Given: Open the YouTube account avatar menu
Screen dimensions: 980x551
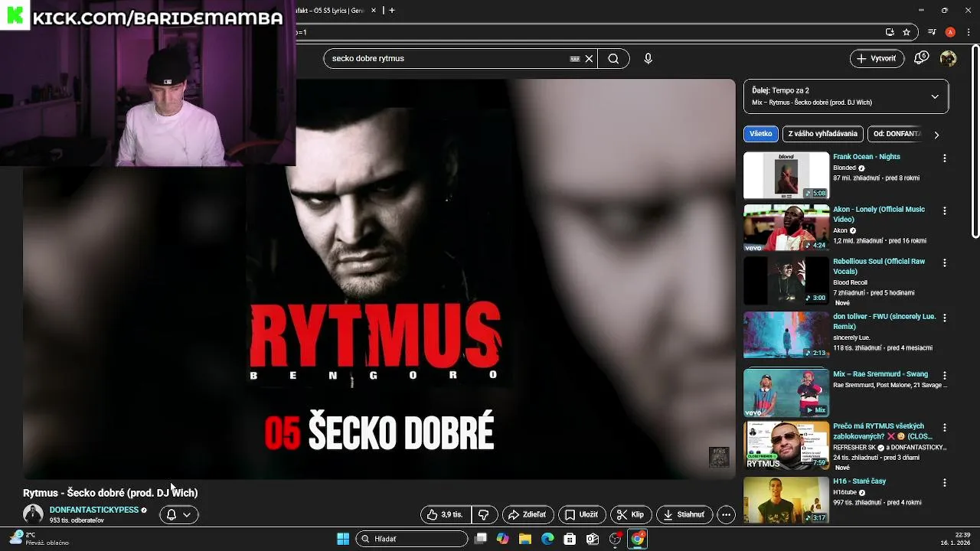Looking at the screenshot, I should [948, 59].
